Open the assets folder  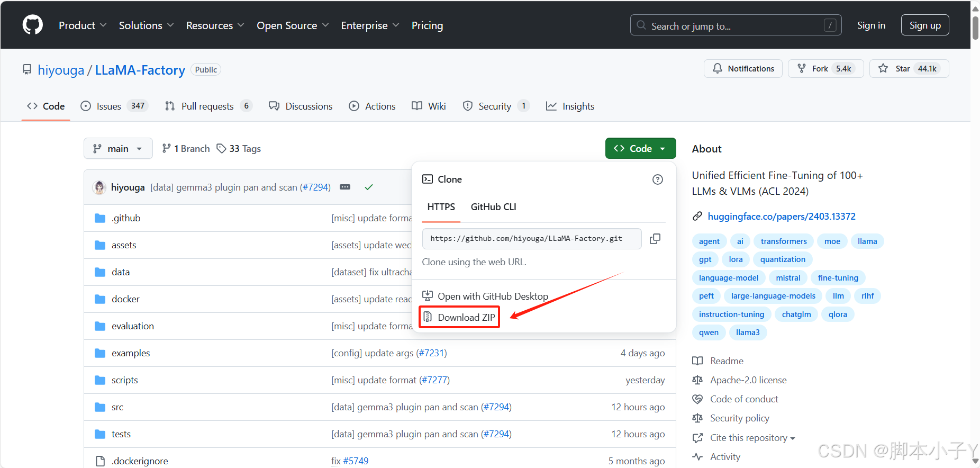pyautogui.click(x=124, y=245)
